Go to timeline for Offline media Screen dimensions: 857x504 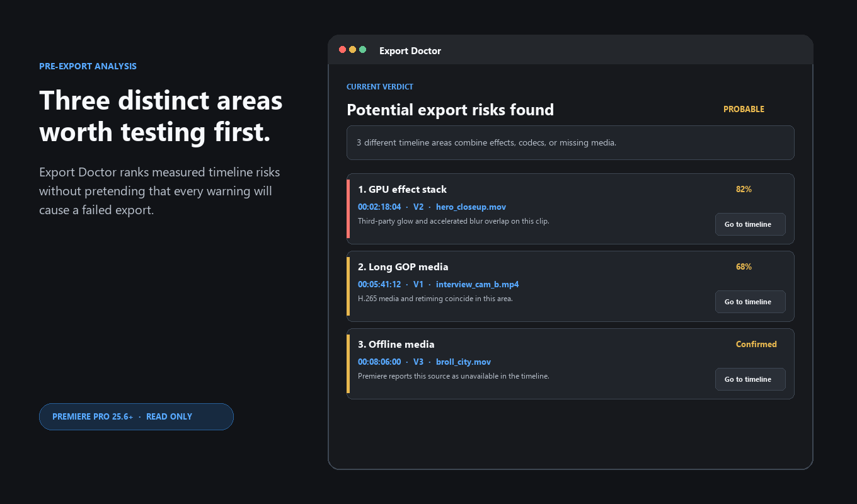750,379
